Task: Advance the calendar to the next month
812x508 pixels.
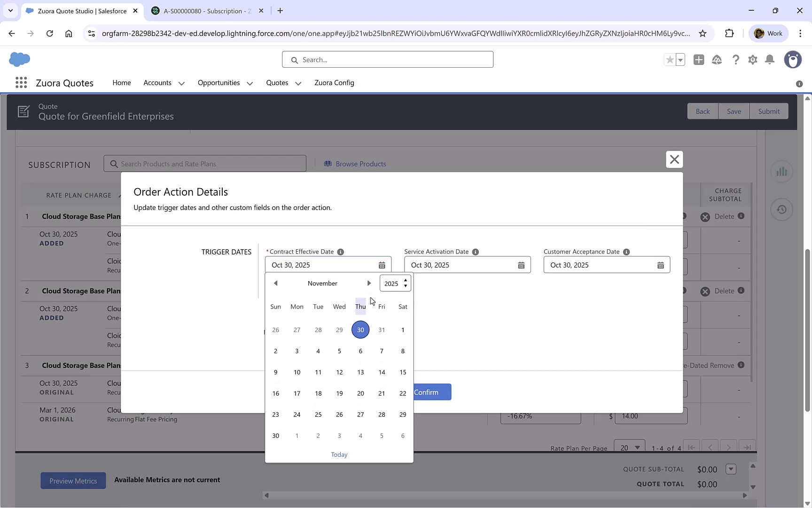Action: pyautogui.click(x=369, y=283)
